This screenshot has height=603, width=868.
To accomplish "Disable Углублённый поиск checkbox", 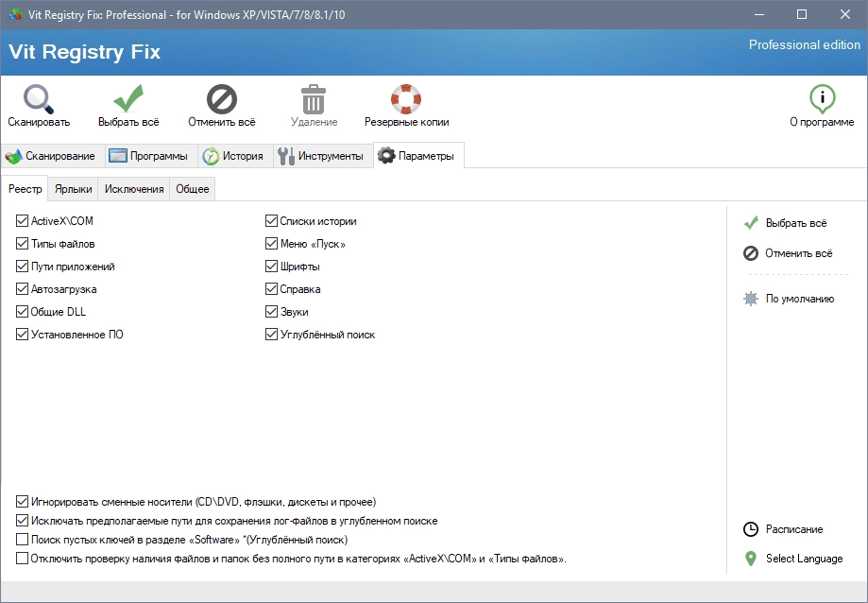I will point(271,335).
